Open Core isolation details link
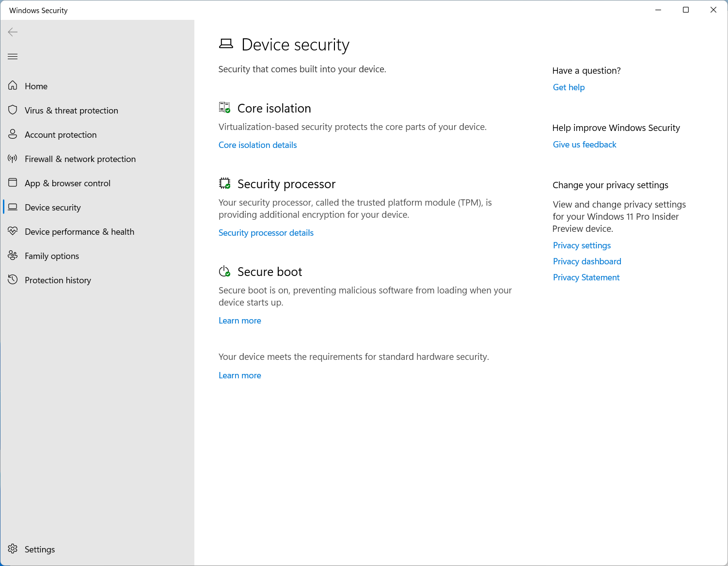Screen dimensions: 728x566 (x=257, y=145)
